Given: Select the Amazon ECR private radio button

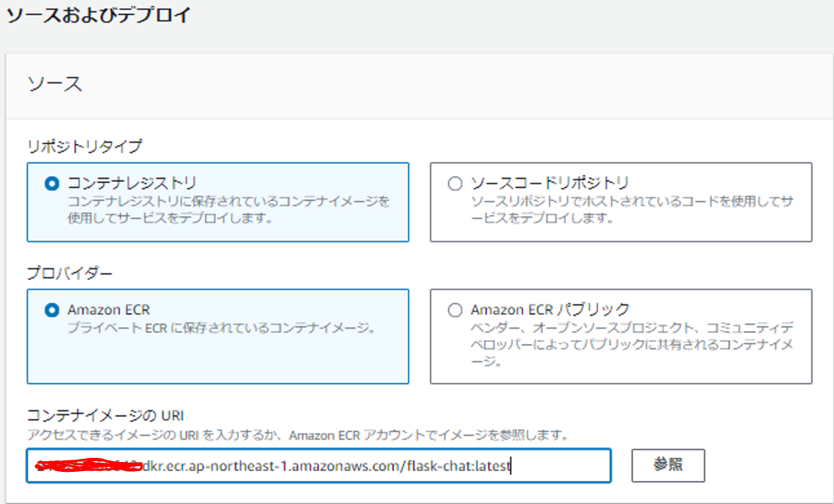Looking at the screenshot, I should coord(52,310).
